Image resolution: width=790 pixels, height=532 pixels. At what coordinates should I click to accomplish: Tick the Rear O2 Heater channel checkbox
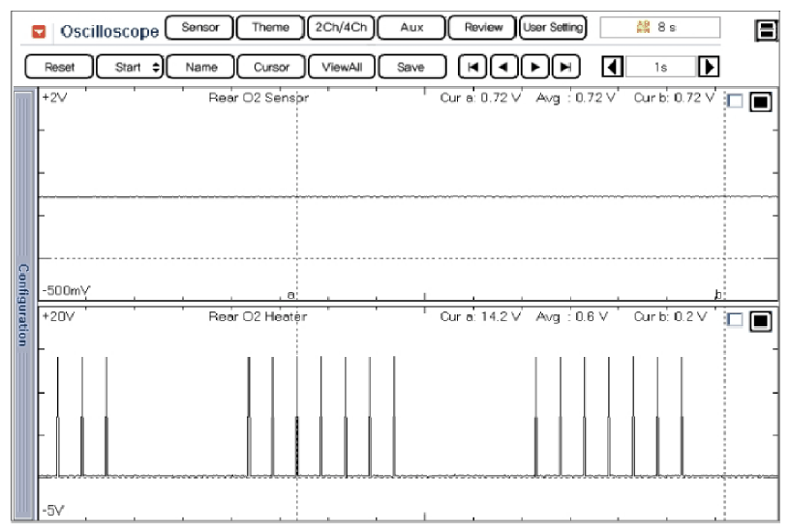734,321
